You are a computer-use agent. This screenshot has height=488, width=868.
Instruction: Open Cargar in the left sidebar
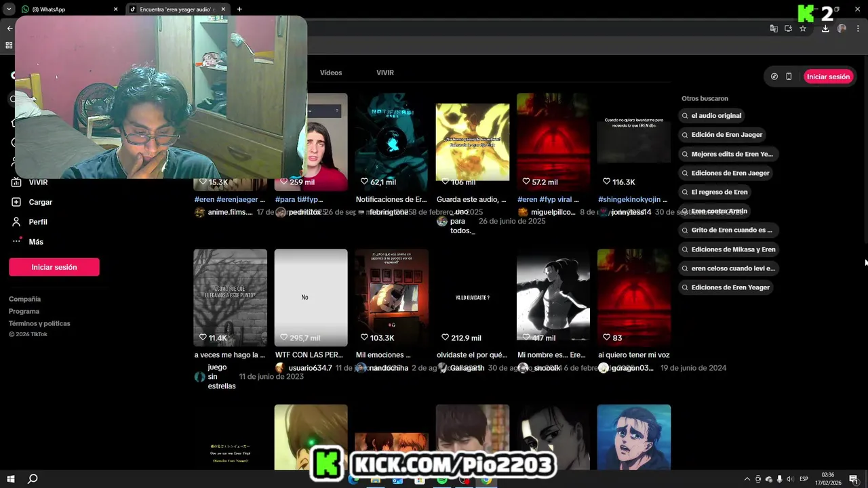(x=40, y=202)
